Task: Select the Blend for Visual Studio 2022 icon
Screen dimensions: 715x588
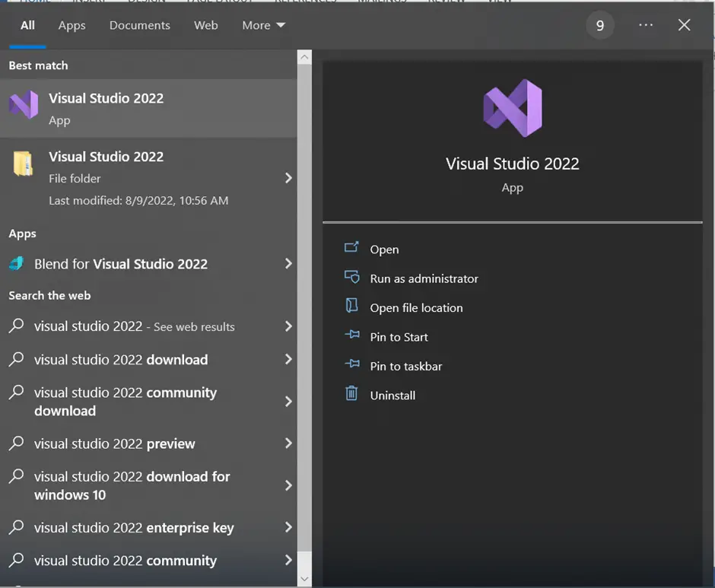Action: pyautogui.click(x=17, y=264)
